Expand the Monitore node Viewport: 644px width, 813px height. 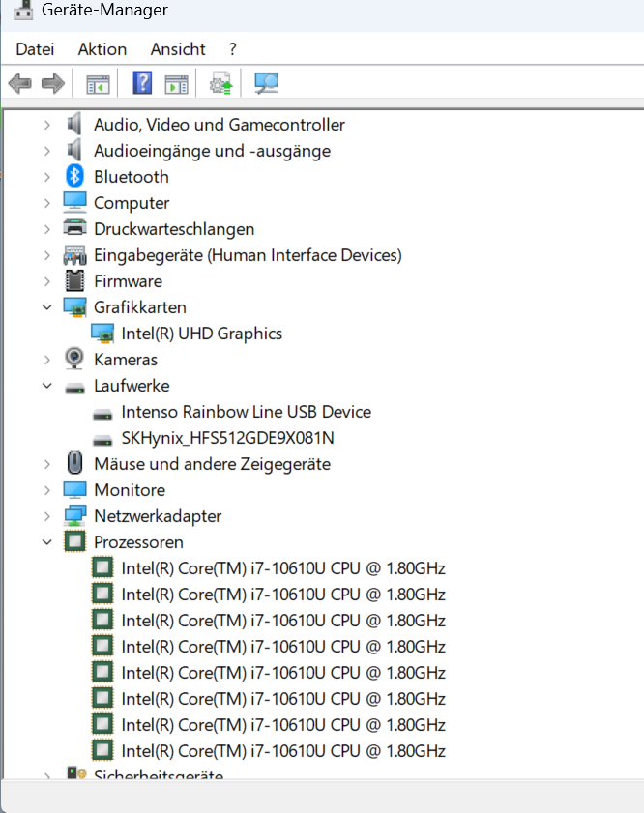(47, 490)
